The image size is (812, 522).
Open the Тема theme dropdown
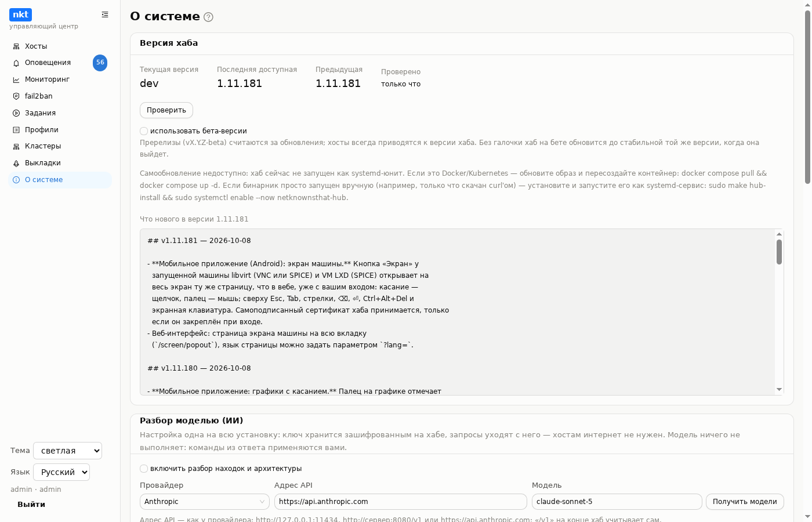point(68,451)
